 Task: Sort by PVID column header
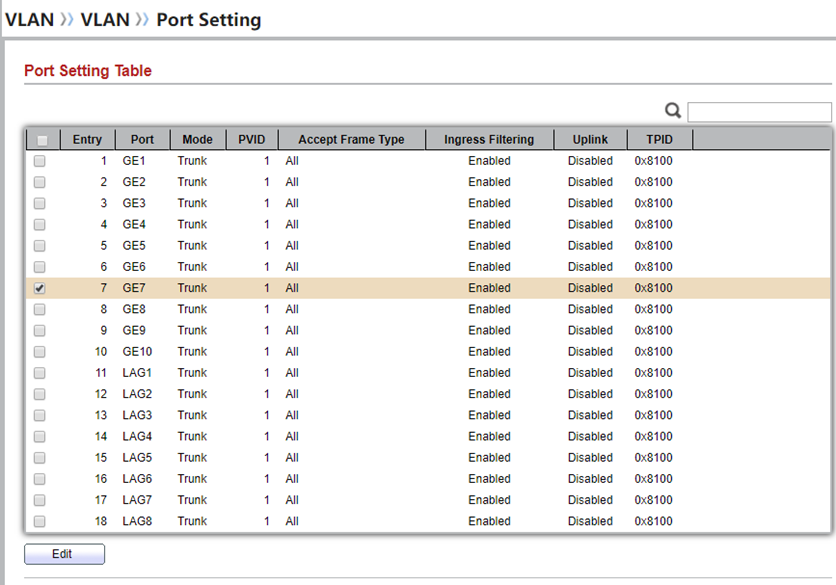click(x=251, y=140)
